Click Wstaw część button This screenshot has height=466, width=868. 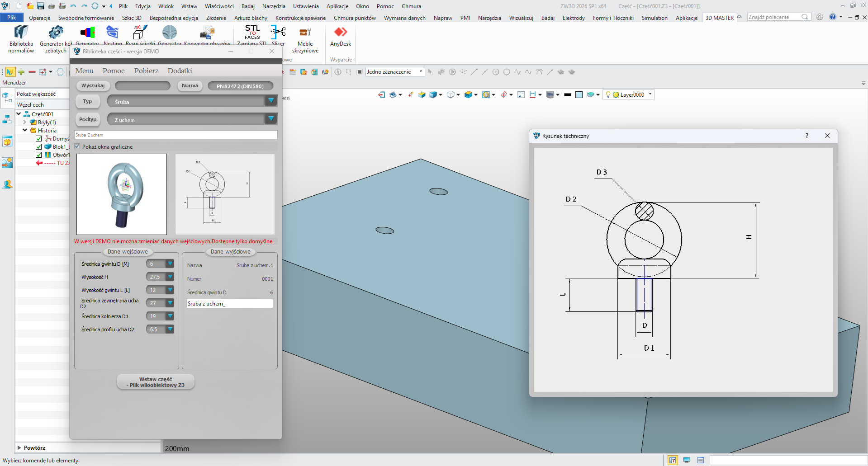(x=156, y=382)
